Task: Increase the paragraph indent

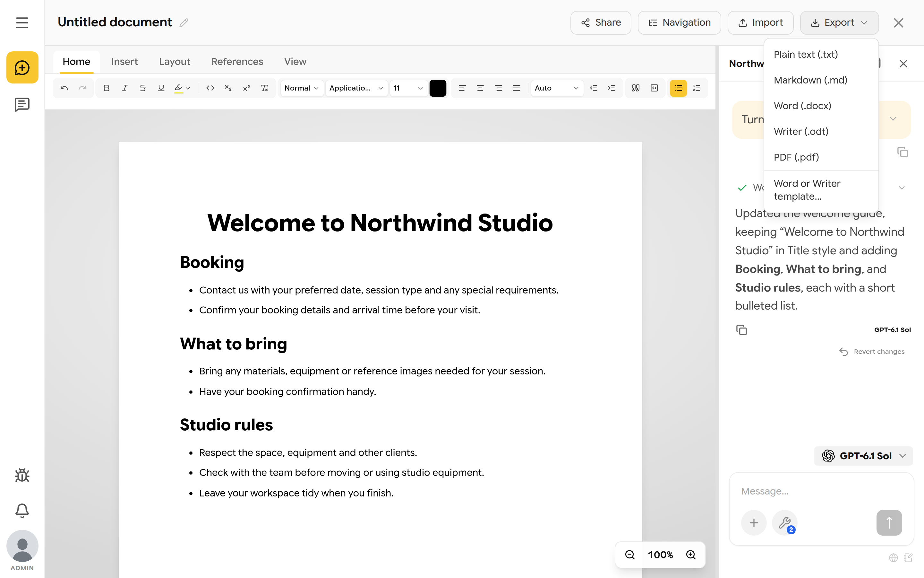Action: point(612,88)
